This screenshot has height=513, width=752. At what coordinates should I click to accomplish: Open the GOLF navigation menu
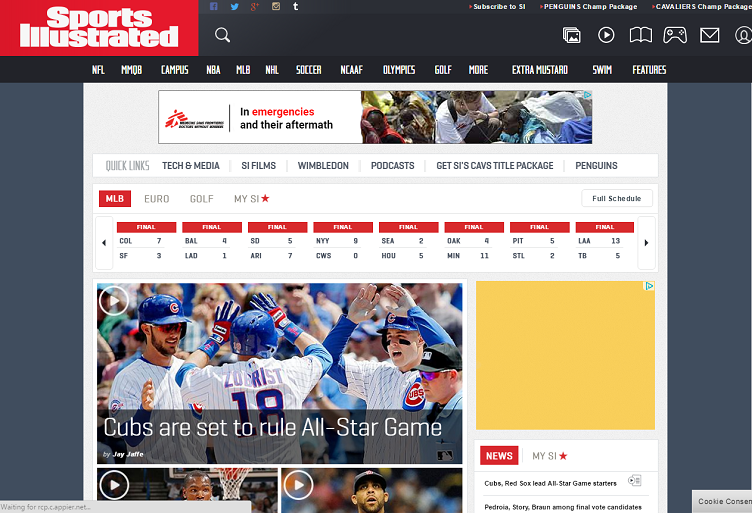[x=443, y=70]
